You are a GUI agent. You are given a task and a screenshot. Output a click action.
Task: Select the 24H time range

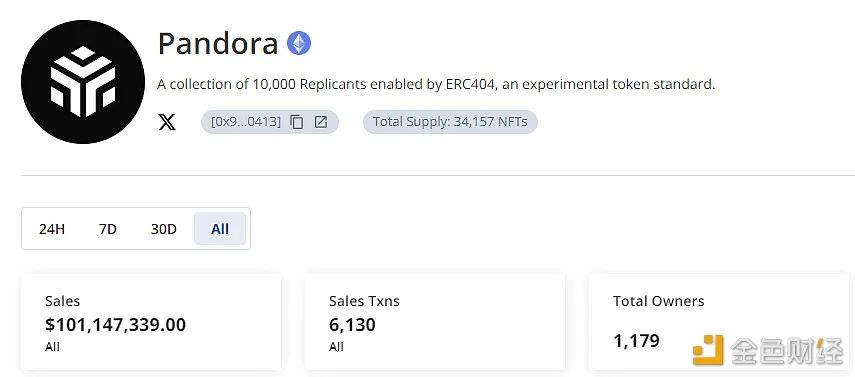(52, 229)
